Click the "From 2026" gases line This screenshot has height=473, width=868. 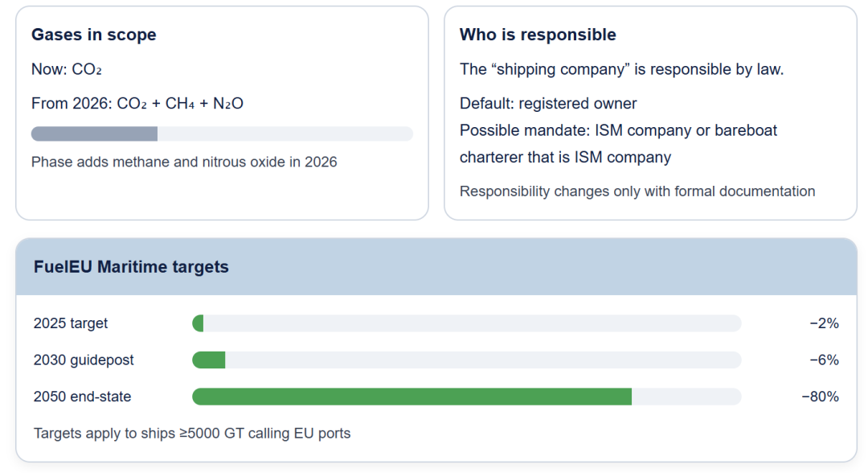click(137, 104)
